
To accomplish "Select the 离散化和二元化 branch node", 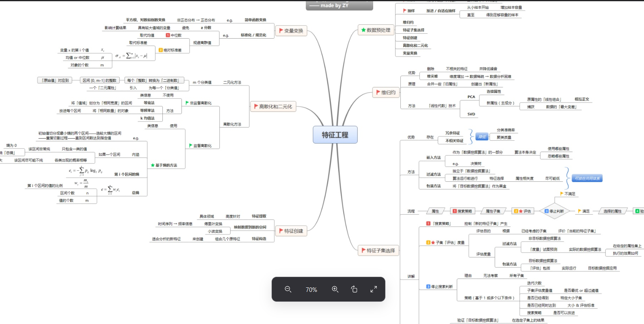I will click(x=273, y=107).
